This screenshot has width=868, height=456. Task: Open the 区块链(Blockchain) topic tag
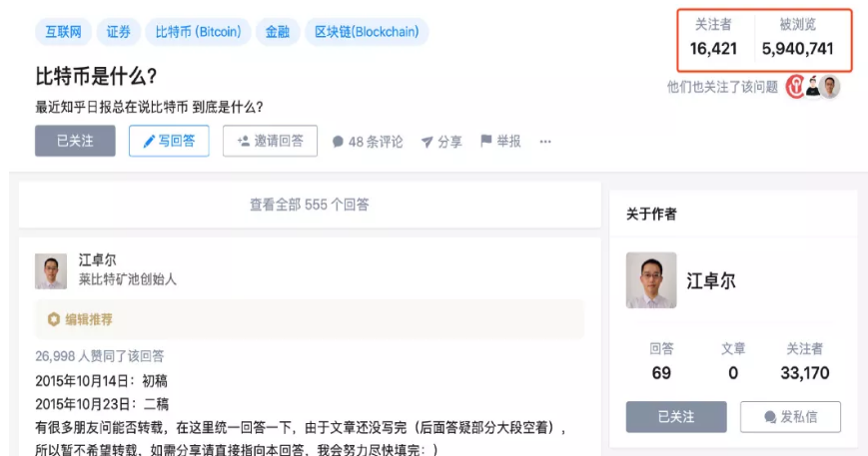coord(367,32)
